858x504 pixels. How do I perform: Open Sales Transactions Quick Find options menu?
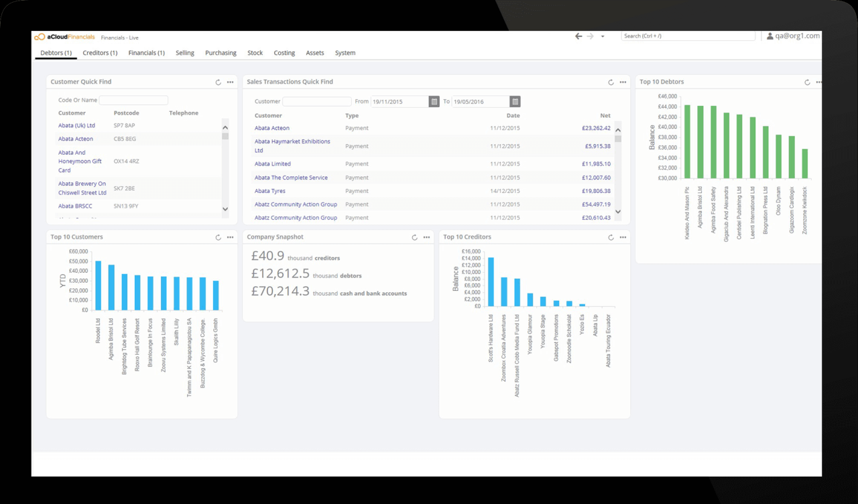623,82
